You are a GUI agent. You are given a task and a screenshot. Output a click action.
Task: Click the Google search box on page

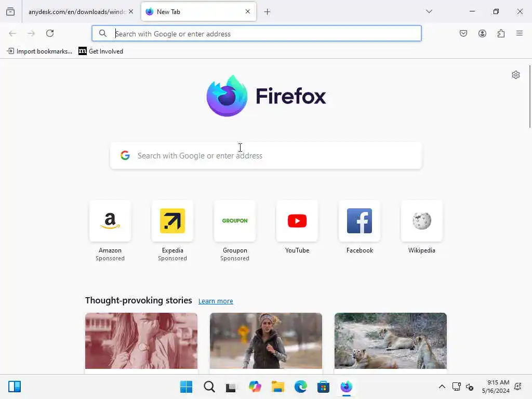[266, 155]
